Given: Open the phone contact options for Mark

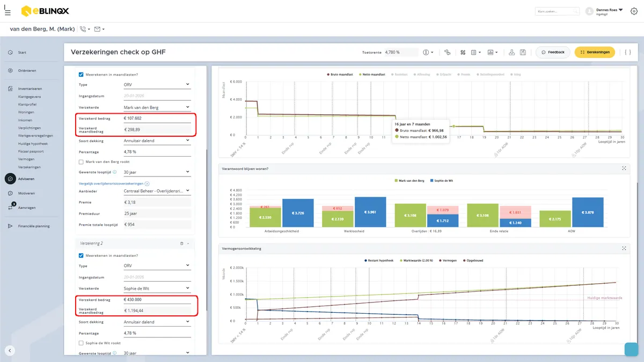Looking at the screenshot, I should 85,29.
